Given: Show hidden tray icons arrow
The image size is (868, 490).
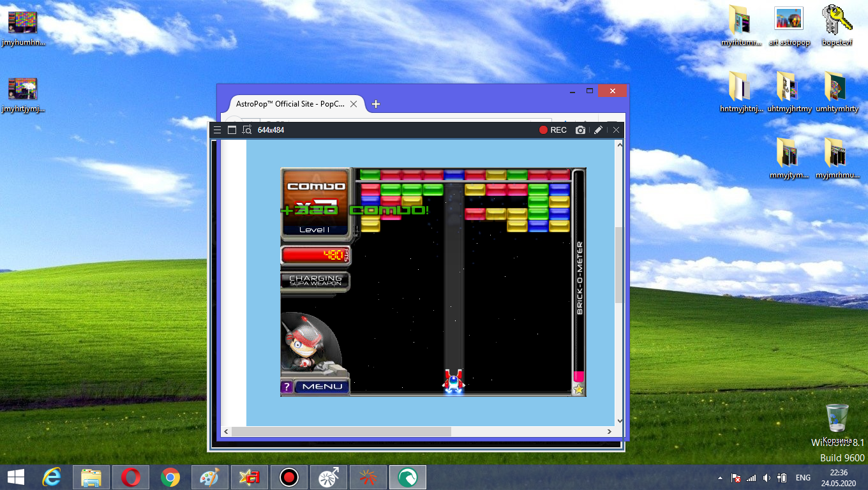Looking at the screenshot, I should [721, 478].
